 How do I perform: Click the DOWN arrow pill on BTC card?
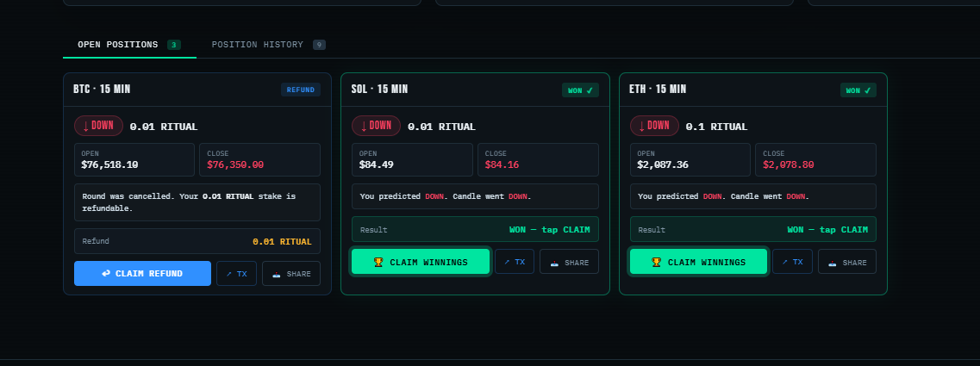[x=99, y=126]
